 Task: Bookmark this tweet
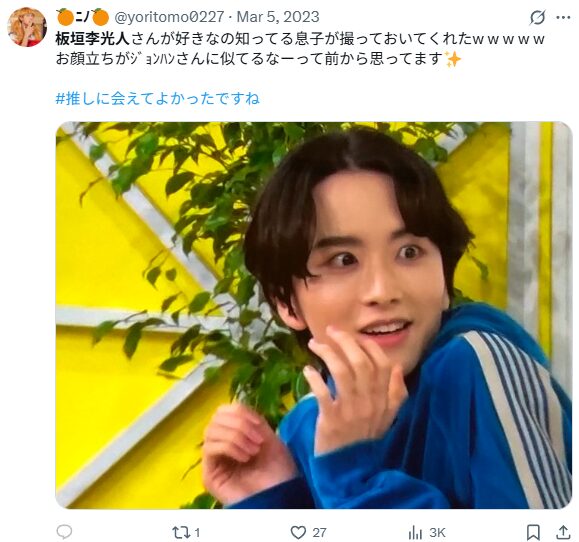coord(533,532)
